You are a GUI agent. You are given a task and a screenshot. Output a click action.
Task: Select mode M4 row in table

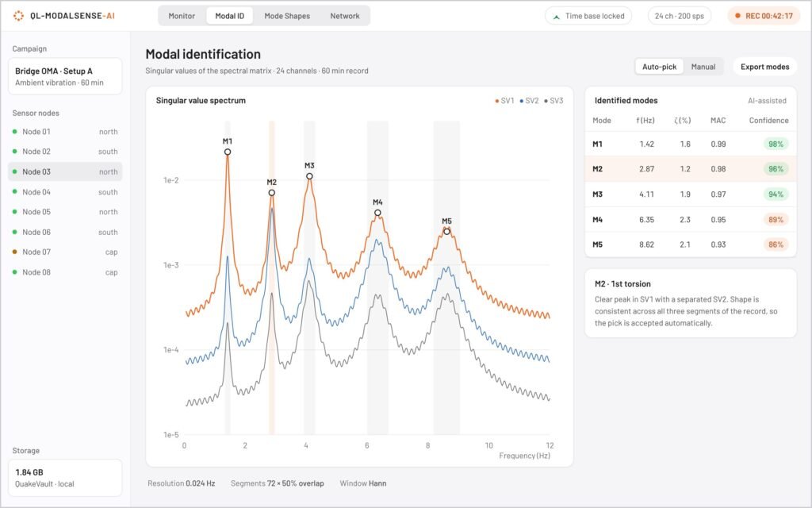[x=691, y=219]
